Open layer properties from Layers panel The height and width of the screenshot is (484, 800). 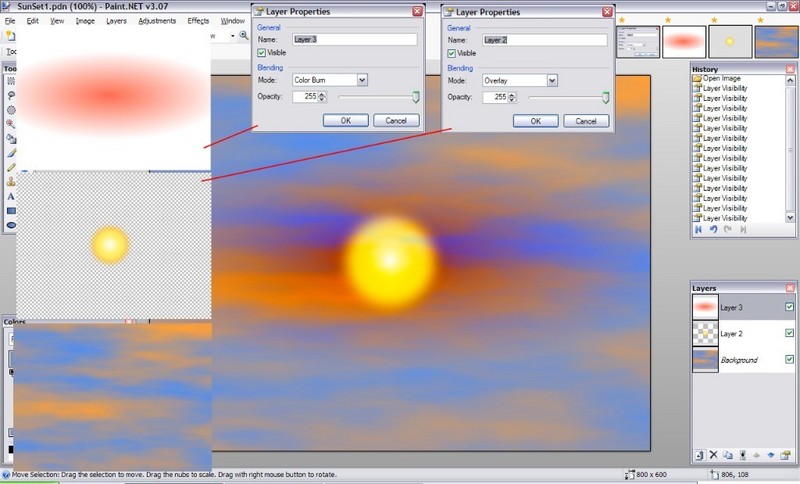[786, 455]
